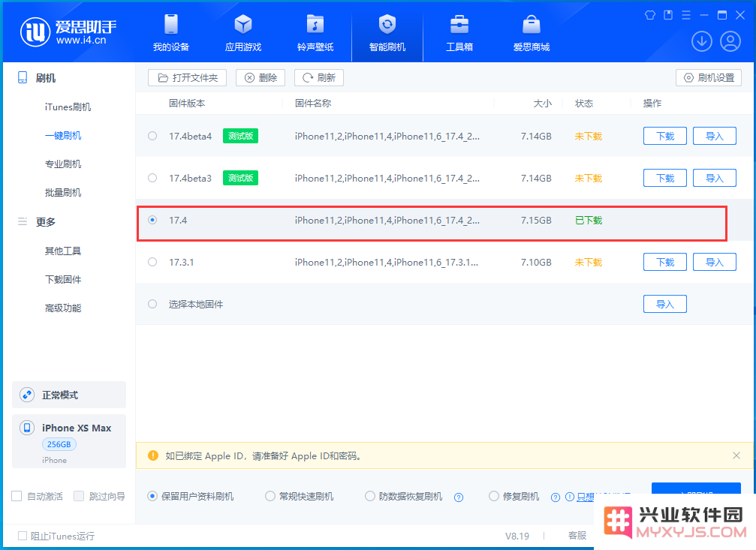Click the 只想 link at bottom
756x550 pixels.
click(x=586, y=497)
